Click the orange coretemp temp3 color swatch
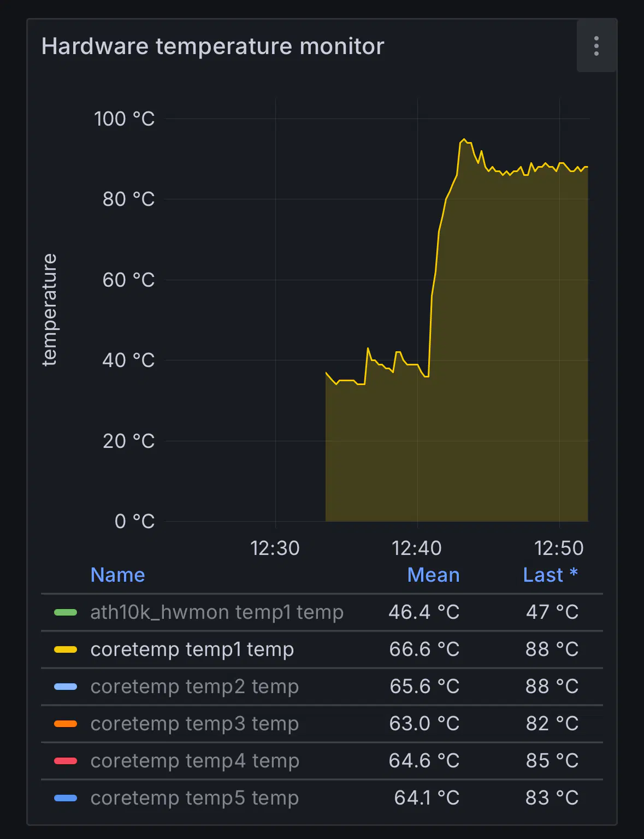The image size is (644, 839). (x=66, y=724)
